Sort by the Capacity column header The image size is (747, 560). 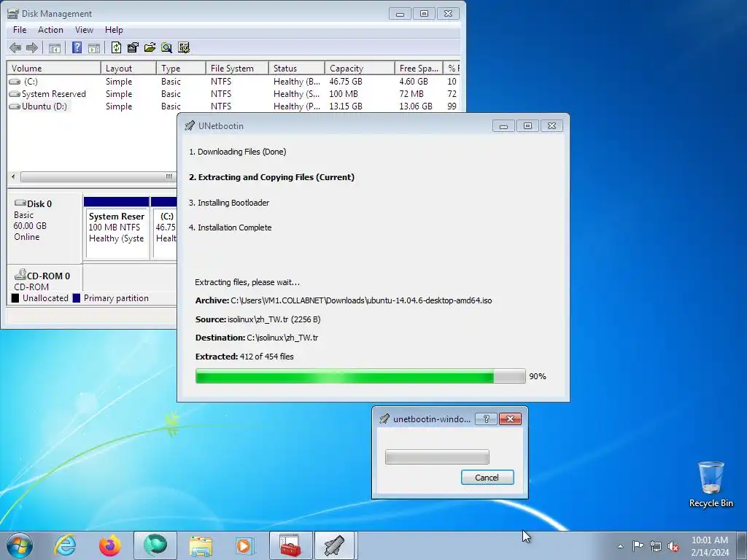[360, 68]
